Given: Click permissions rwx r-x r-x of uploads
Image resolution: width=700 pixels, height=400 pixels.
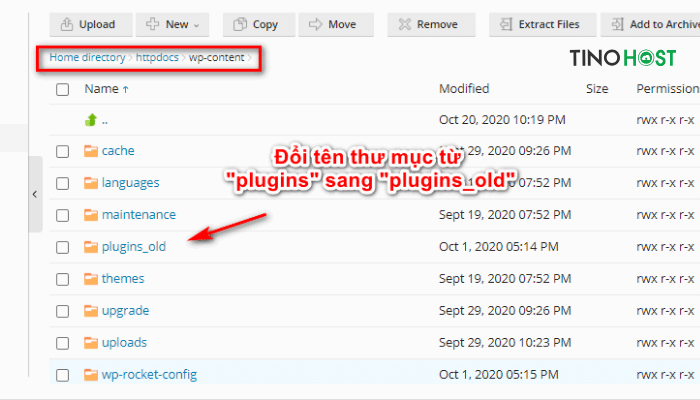Looking at the screenshot, I should [665, 342].
